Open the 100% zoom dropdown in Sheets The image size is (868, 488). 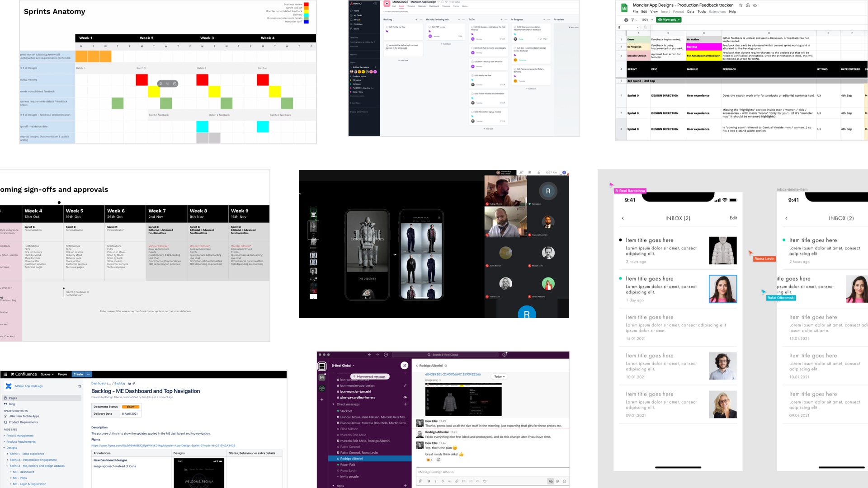tap(647, 20)
